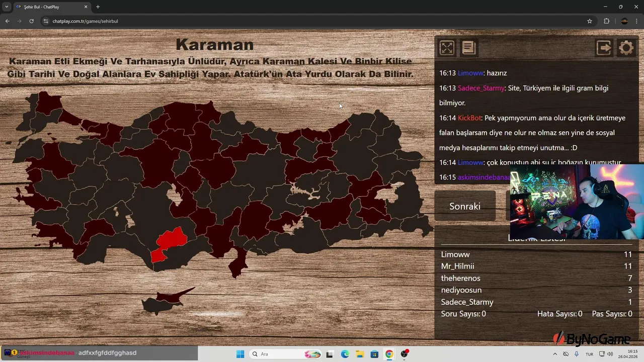Select the Şehir Bul - ChatPlay tab
The height and width of the screenshot is (362, 644).
(51, 7)
